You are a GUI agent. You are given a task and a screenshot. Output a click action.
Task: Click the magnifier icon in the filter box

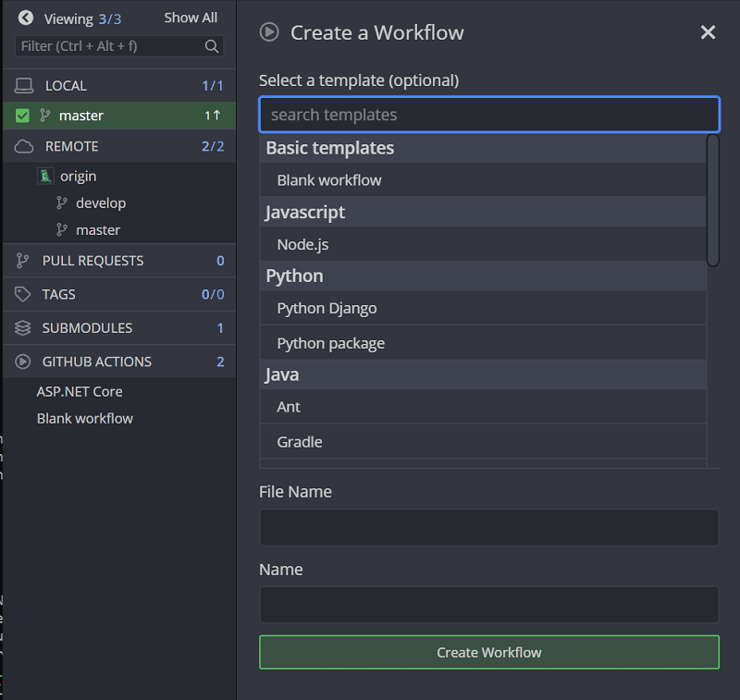point(212,46)
